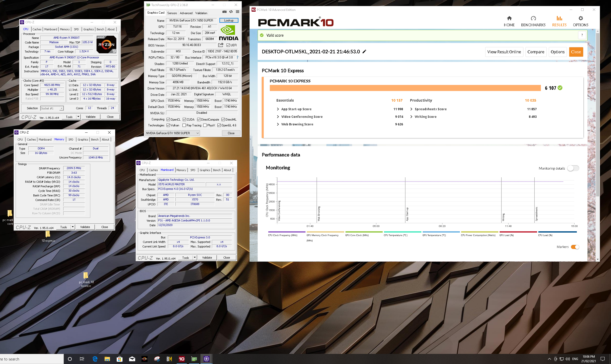Toggle DirectCompute checkbox in GPU-Z
Image resolution: width=611 pixels, height=364 pixels.
pos(199,120)
